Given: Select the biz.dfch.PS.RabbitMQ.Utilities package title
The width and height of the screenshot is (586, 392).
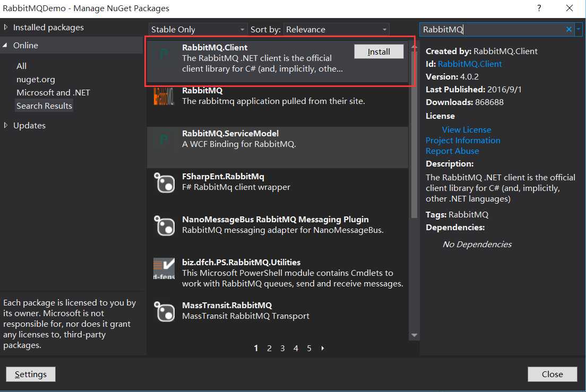Looking at the screenshot, I should (241, 262).
